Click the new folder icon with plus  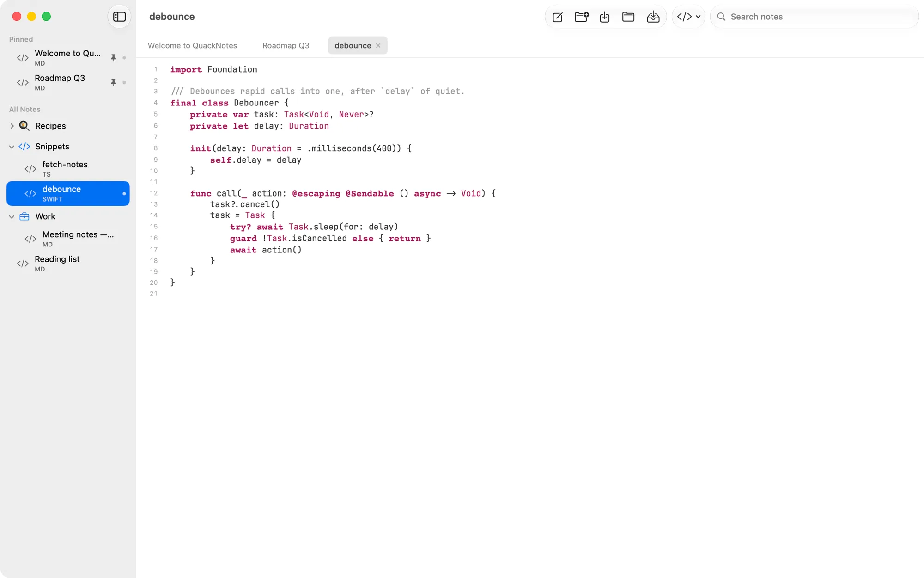pyautogui.click(x=581, y=17)
